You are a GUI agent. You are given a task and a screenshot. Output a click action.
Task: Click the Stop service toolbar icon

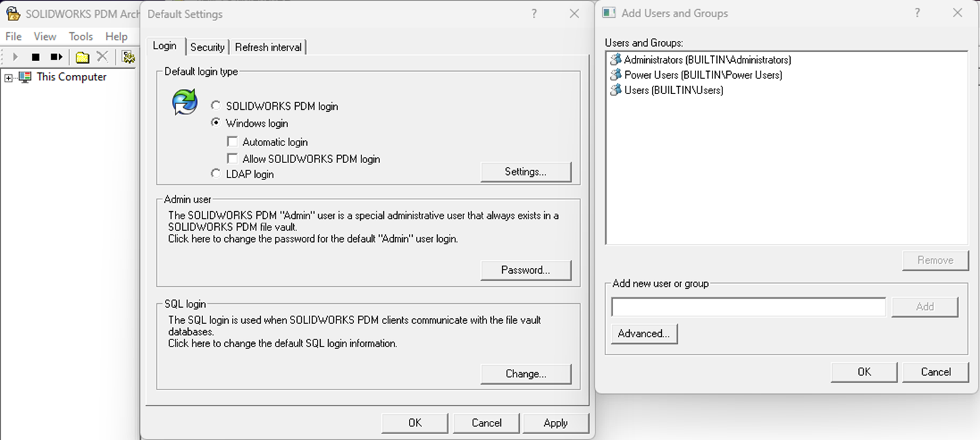pyautogui.click(x=36, y=57)
